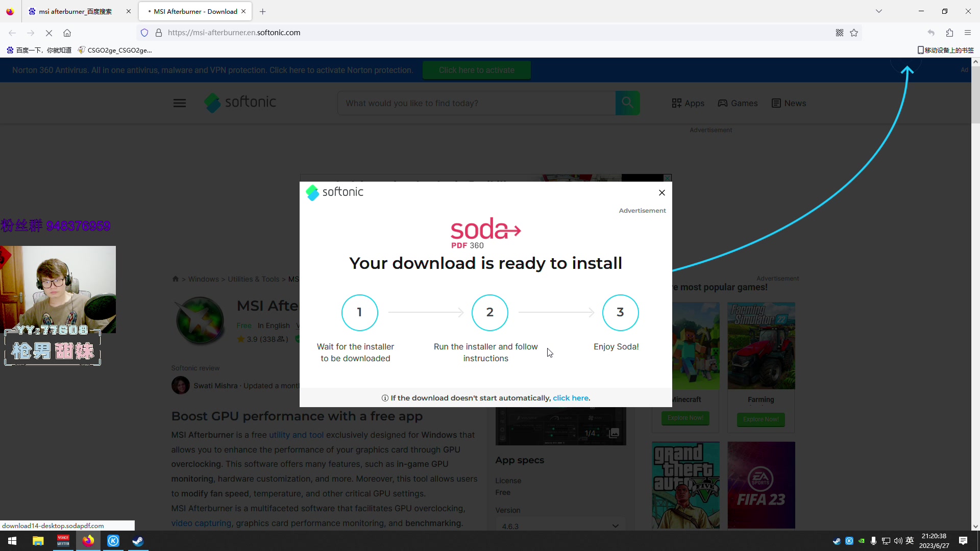
Task: Stop page loading in toolbar
Action: pyautogui.click(x=49, y=33)
